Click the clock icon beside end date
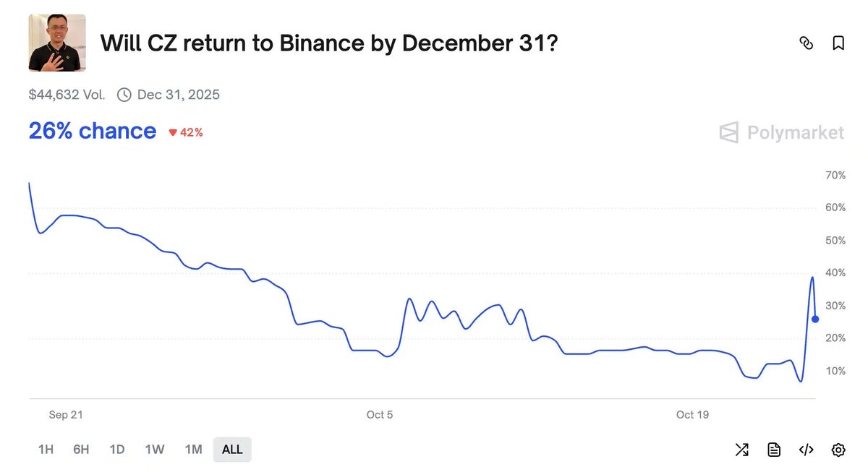 coord(124,95)
